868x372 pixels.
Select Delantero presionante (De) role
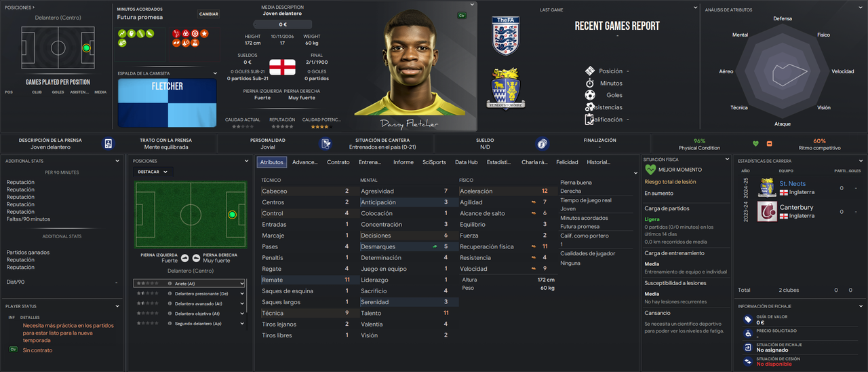(x=189, y=293)
